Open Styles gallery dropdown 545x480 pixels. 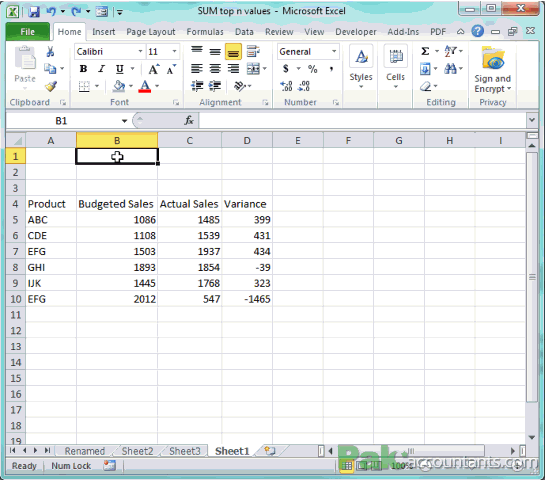tap(361, 67)
